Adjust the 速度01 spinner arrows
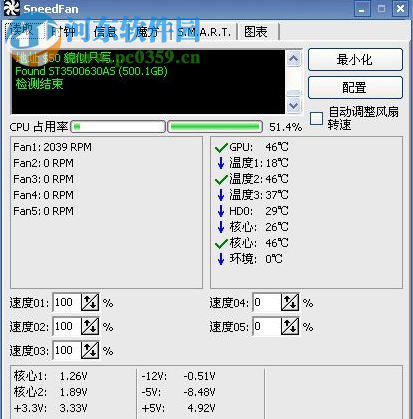 90,302
